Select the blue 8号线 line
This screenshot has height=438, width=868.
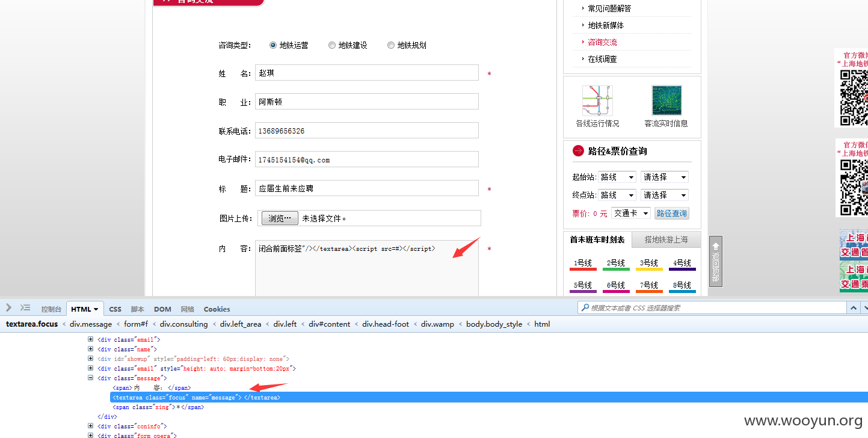coord(682,286)
